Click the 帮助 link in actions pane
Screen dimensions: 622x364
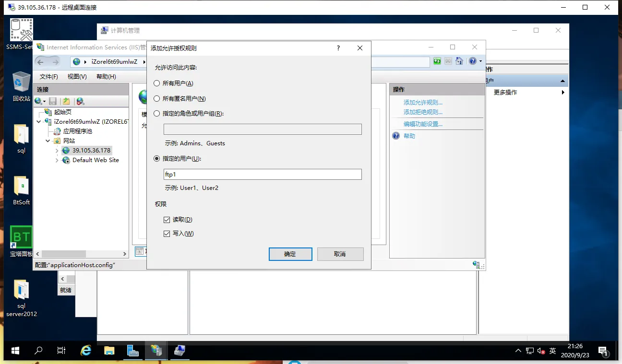point(409,136)
